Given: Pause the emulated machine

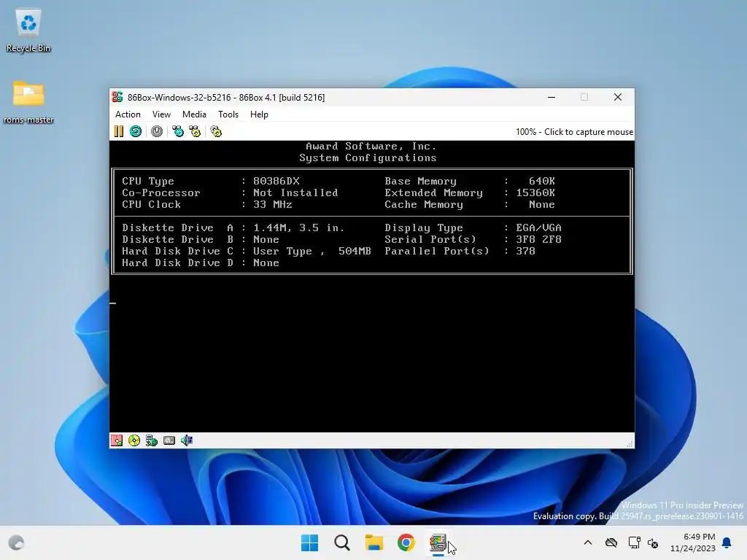Looking at the screenshot, I should [119, 131].
